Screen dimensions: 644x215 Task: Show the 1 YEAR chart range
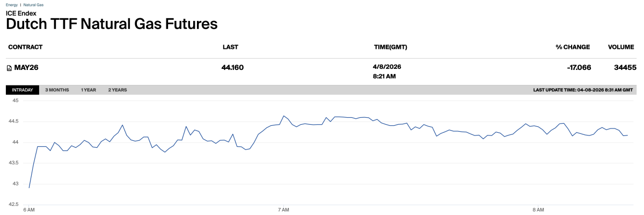[89, 90]
